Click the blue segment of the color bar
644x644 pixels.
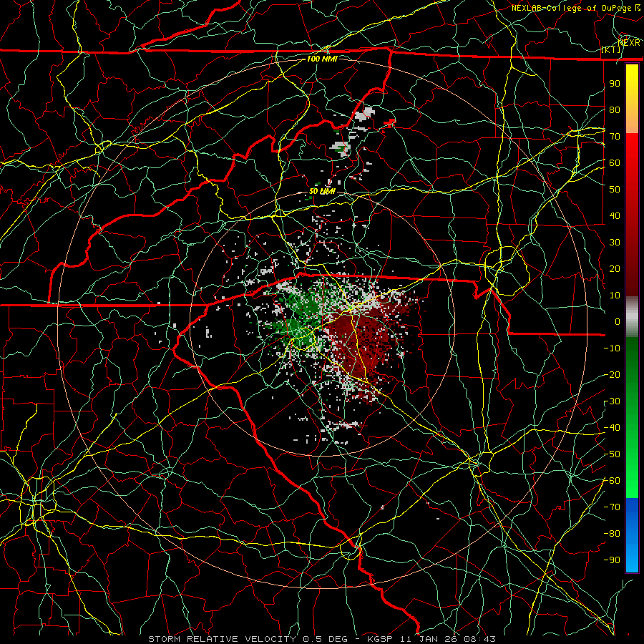pos(632,535)
